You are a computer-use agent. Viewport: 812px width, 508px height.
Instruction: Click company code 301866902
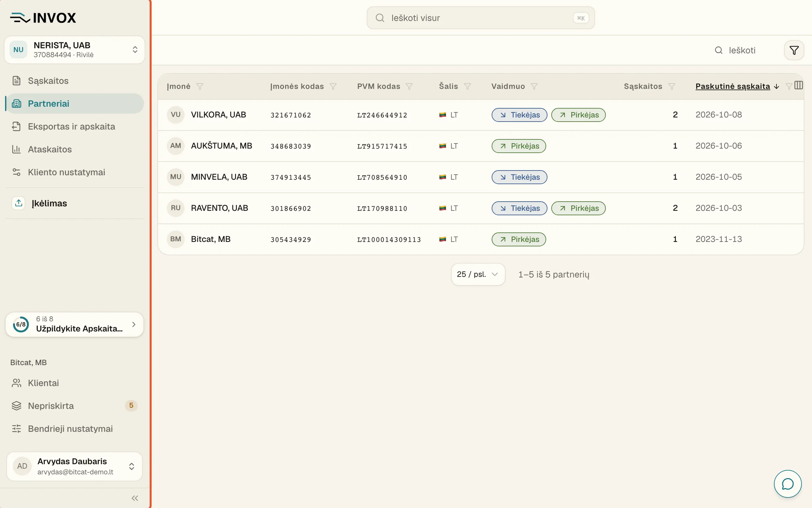click(291, 208)
